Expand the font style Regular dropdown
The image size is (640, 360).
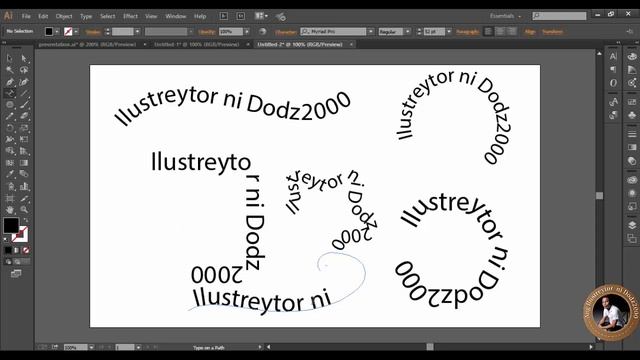point(407,31)
